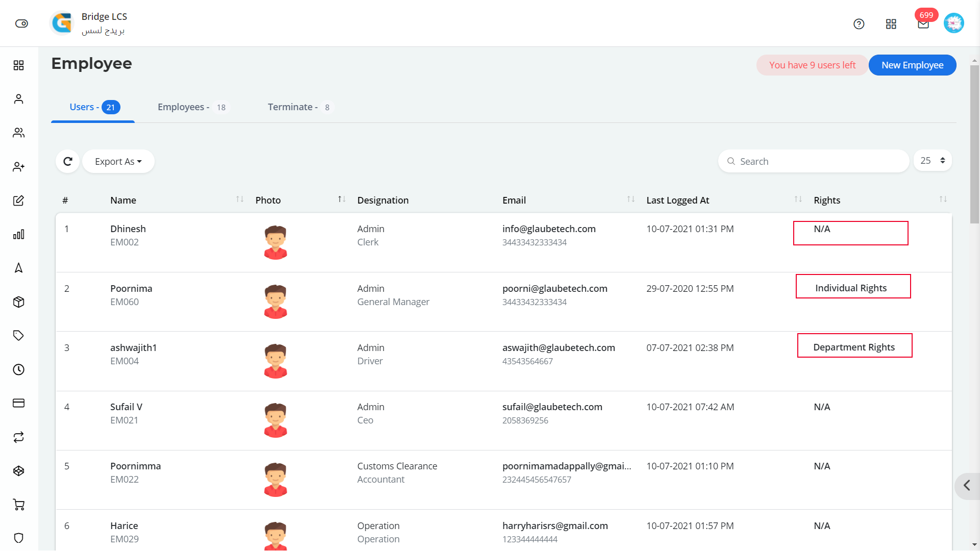Open the add user icon in sidebar
The width and height of the screenshot is (980, 551).
[19, 167]
